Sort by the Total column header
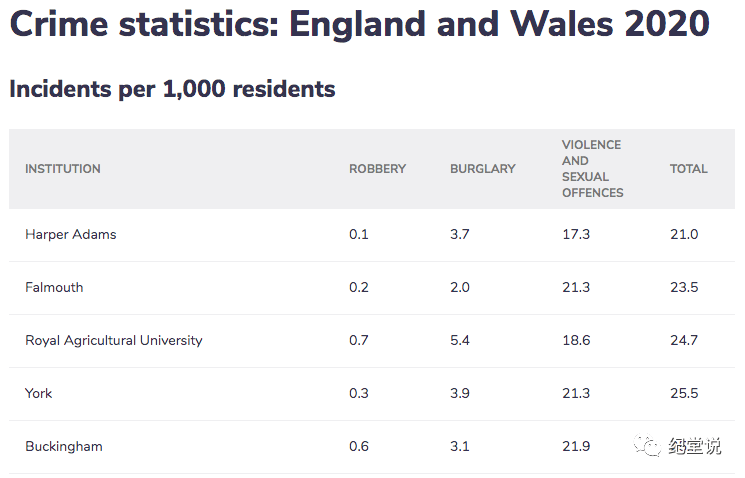The image size is (745, 478). click(x=689, y=169)
